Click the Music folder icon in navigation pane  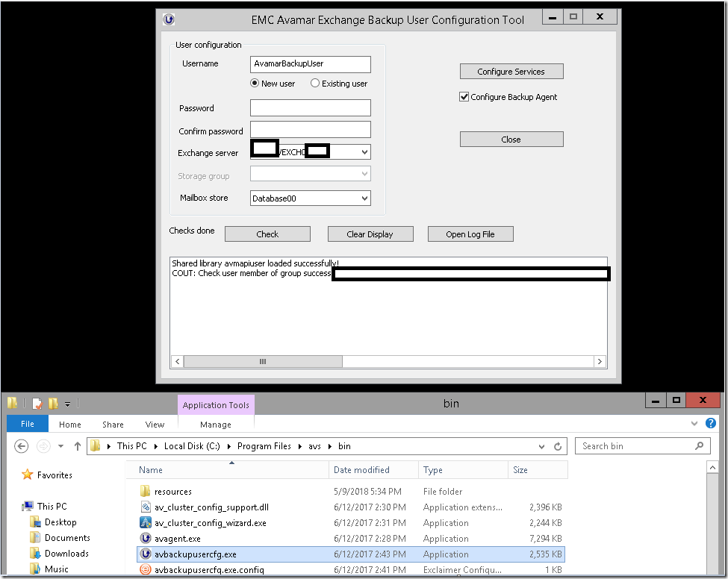click(x=35, y=569)
